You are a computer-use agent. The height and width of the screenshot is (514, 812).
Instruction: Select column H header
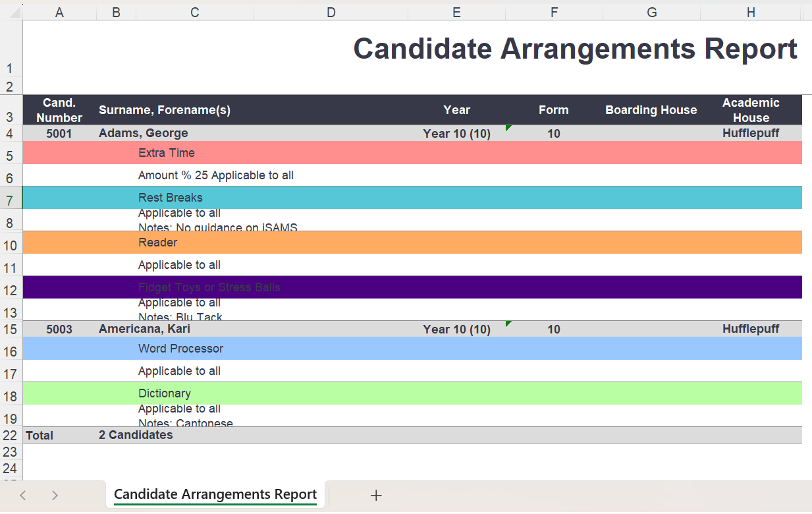click(751, 12)
